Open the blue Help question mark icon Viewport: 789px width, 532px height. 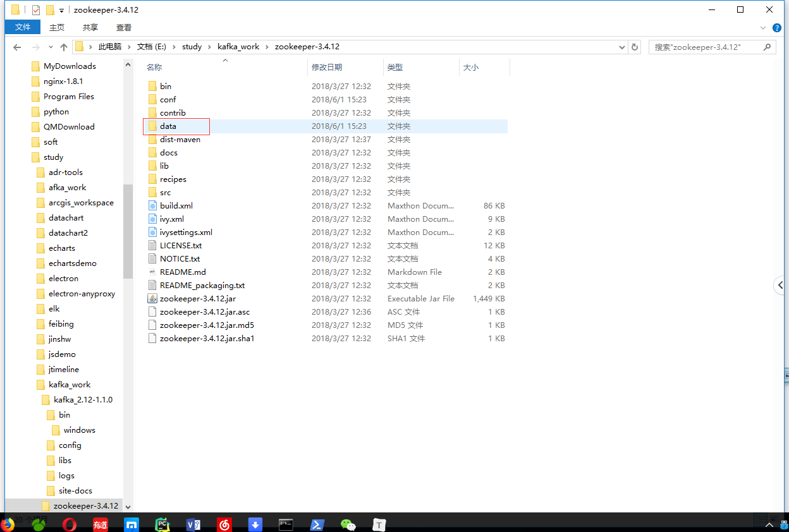point(778,28)
